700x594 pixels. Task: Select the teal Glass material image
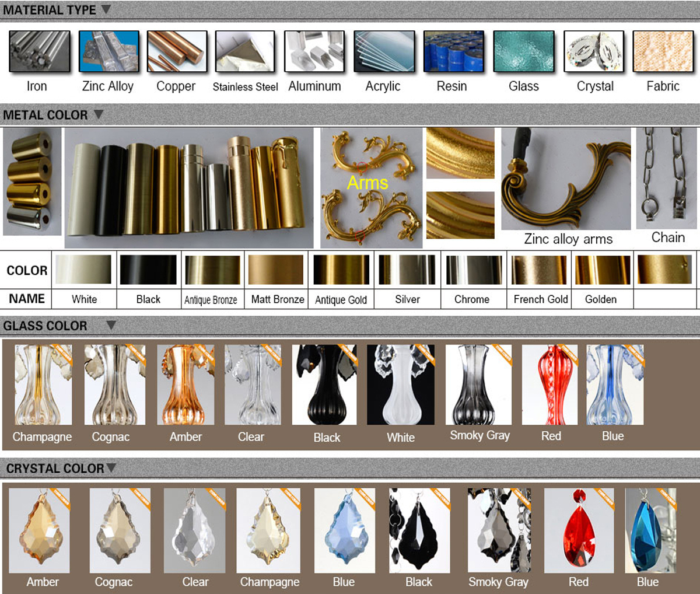tap(523, 52)
